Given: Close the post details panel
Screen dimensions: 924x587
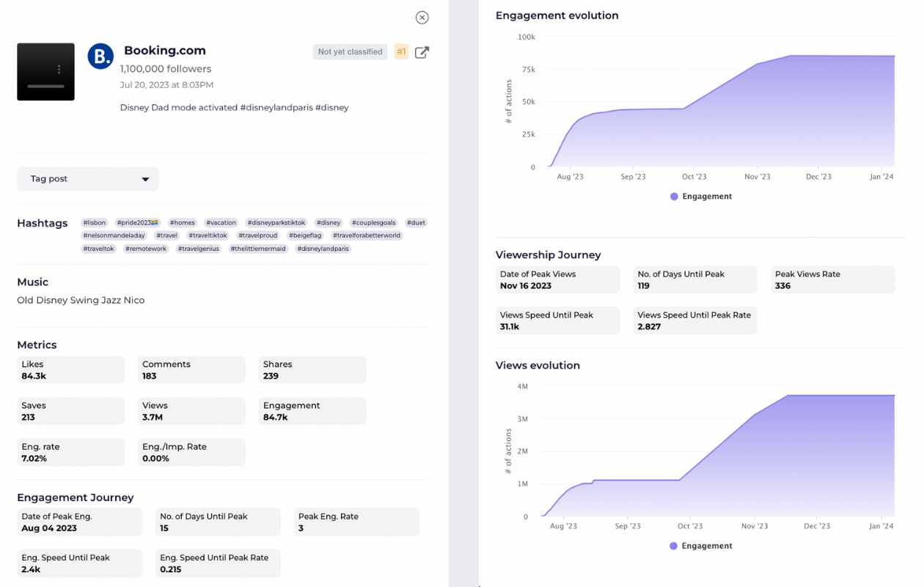Looking at the screenshot, I should (x=422, y=18).
